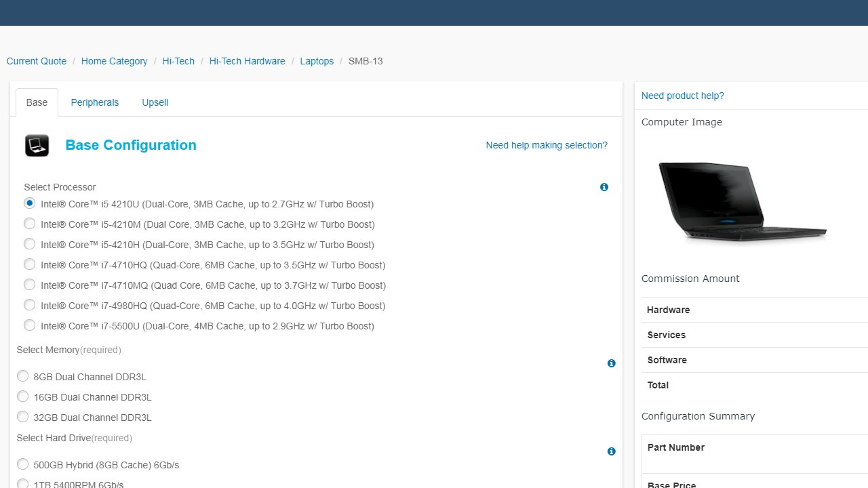The width and height of the screenshot is (868, 488).
Task: Navigate to Hi-Tech Hardware breadcrumb
Action: (248, 61)
